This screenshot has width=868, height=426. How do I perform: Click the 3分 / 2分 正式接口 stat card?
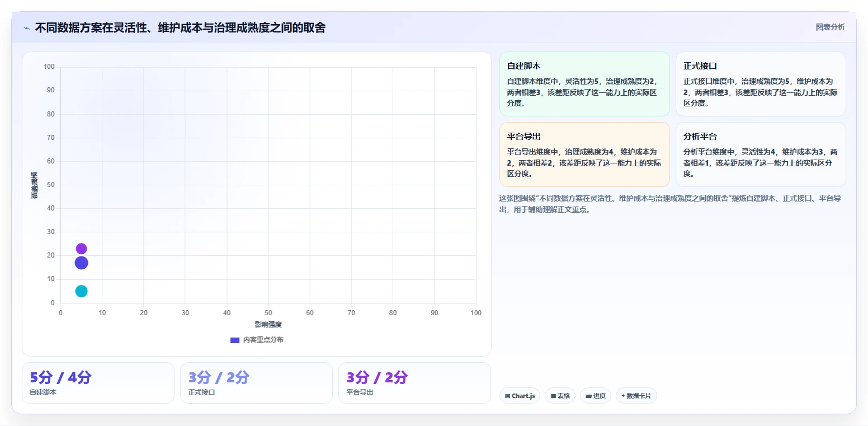(256, 383)
